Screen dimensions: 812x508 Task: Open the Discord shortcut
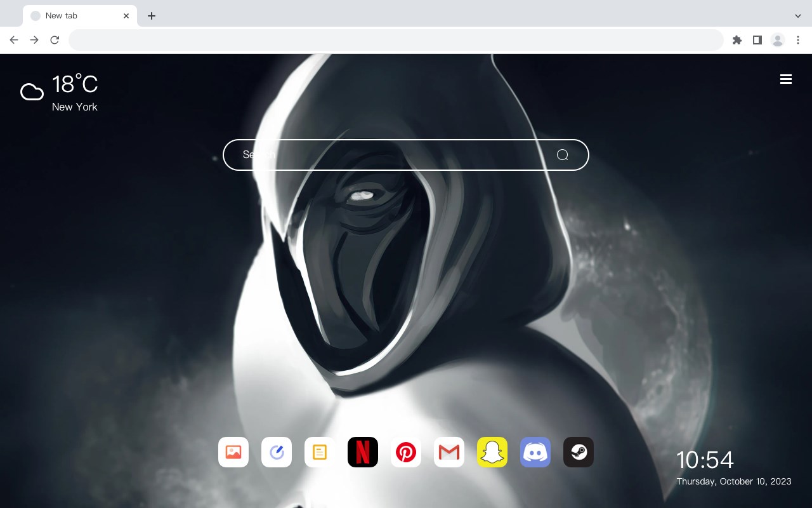tap(535, 452)
